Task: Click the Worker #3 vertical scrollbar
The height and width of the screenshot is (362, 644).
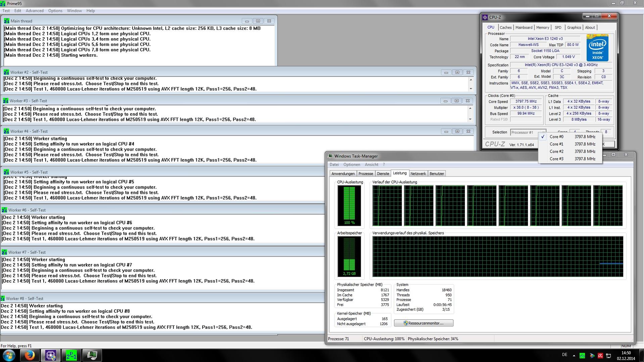Action: coord(470,114)
